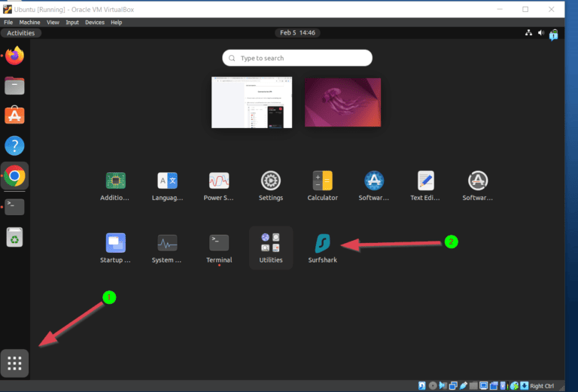Viewport: 578px width, 392px height.
Task: Click the VirtualBox optical disk indicator
Action: (433, 386)
